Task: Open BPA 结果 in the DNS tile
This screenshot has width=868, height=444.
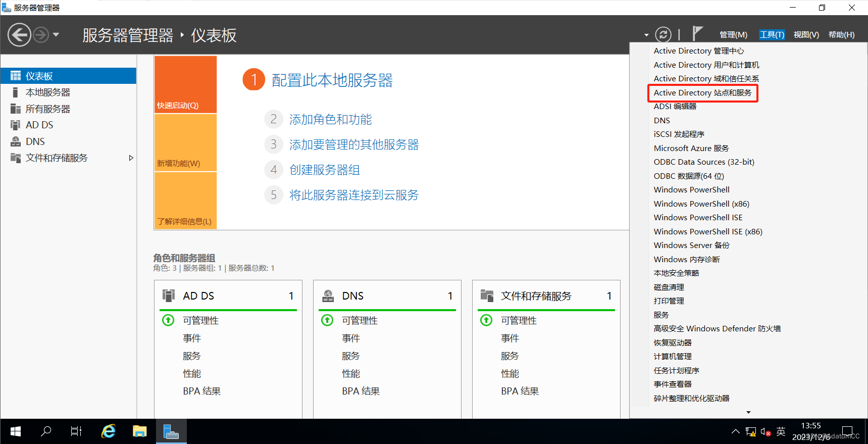Action: pyautogui.click(x=361, y=391)
